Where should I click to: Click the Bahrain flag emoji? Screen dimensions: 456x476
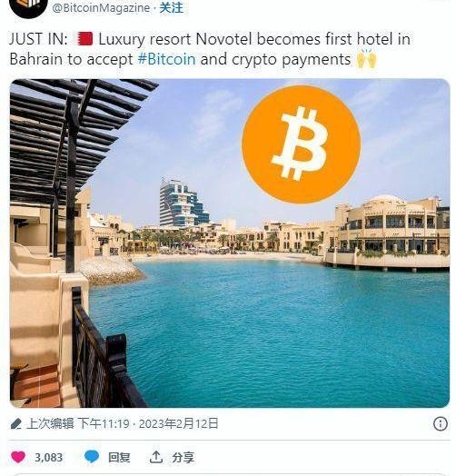click(x=84, y=39)
